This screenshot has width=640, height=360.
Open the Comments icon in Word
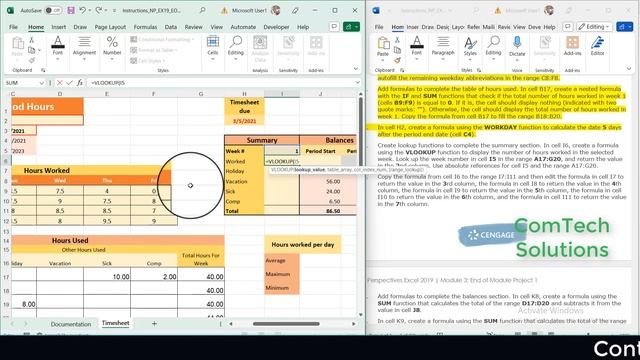click(x=567, y=27)
